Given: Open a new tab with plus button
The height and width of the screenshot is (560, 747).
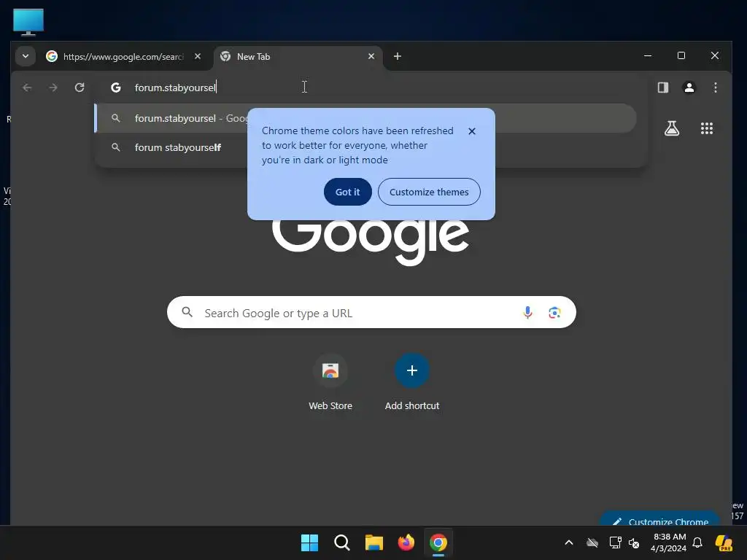Looking at the screenshot, I should pyautogui.click(x=398, y=56).
